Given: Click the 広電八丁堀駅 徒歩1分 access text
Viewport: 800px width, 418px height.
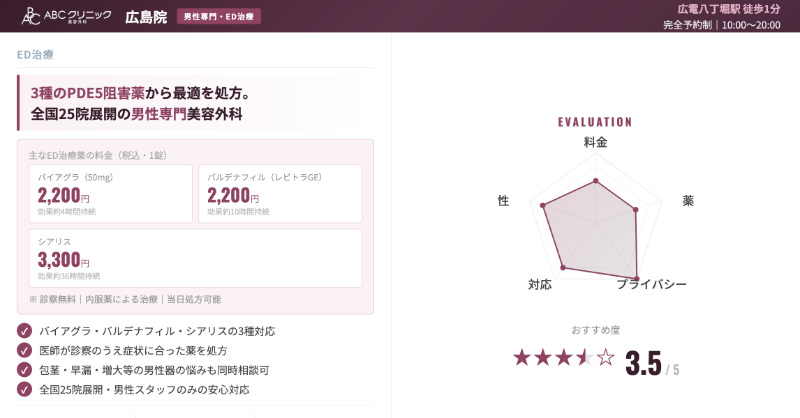Looking at the screenshot, I should [729, 9].
